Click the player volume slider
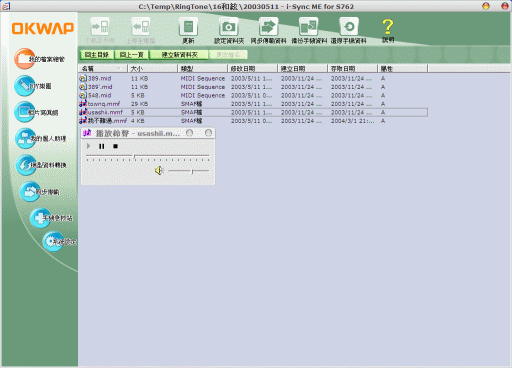 189,171
